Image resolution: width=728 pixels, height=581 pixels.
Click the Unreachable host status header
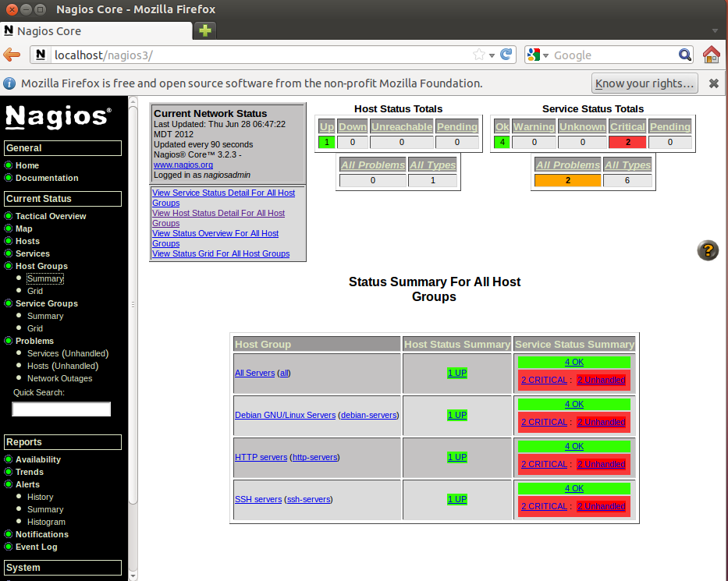(402, 126)
